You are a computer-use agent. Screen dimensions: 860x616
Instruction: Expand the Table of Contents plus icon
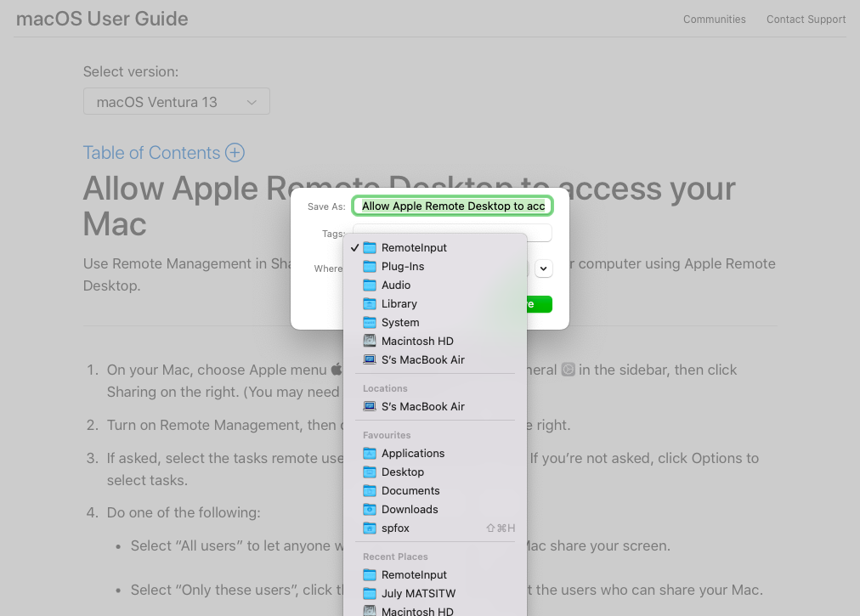235,152
